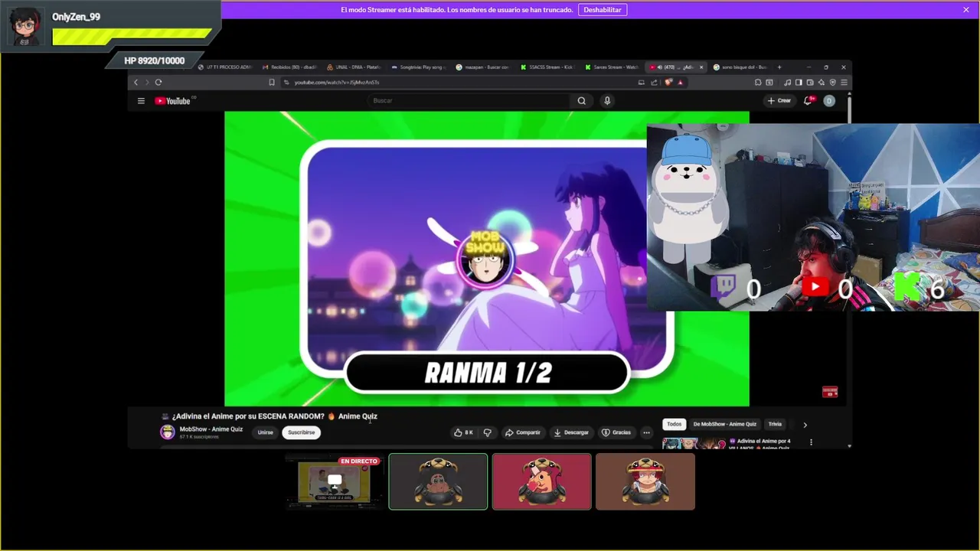This screenshot has width=980, height=551.
Task: Switch to the UNAL - DNIA tab
Action: click(x=354, y=67)
